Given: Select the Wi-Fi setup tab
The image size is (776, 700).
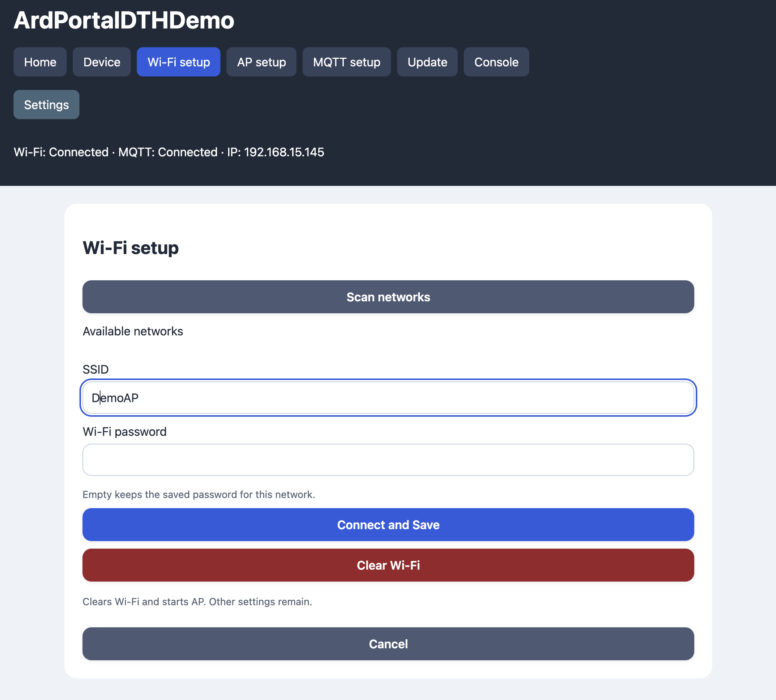Looking at the screenshot, I should coord(178,62).
